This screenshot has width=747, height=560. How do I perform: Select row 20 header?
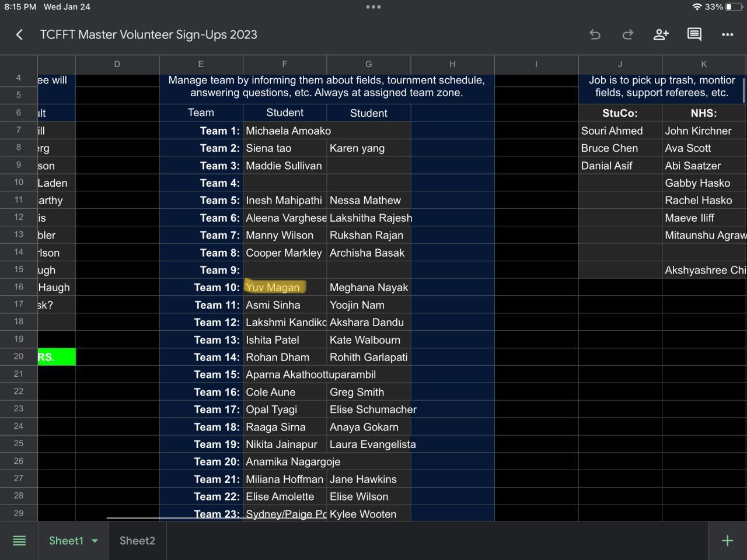pos(19,356)
